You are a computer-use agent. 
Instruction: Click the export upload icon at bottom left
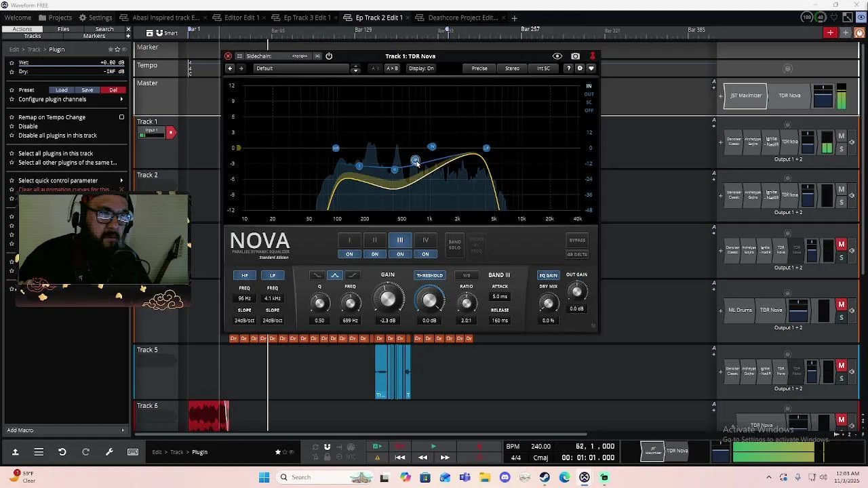15,452
